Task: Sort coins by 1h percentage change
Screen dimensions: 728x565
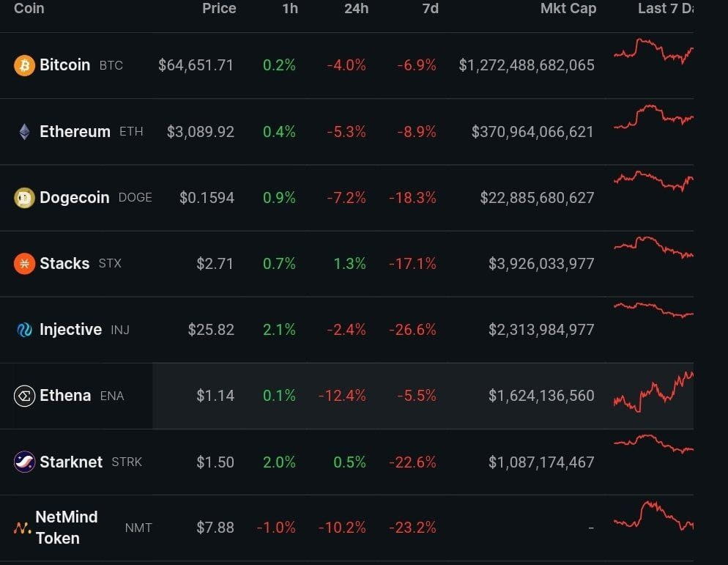Action: coord(290,9)
